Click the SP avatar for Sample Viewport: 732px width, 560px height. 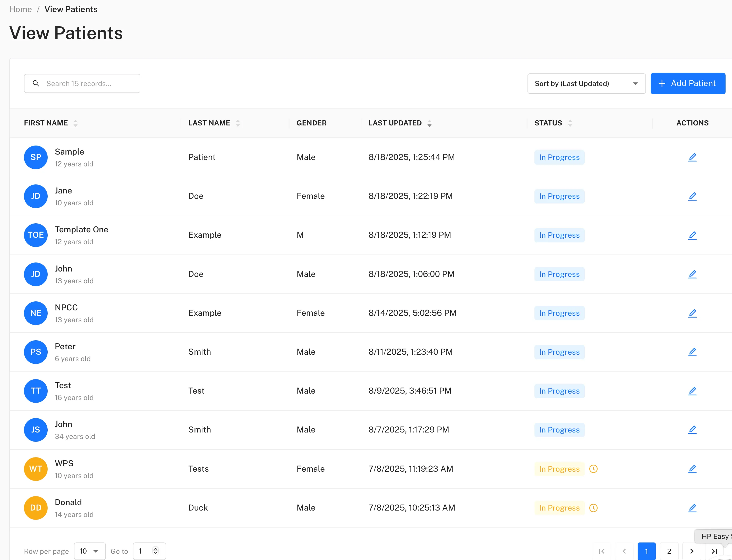click(36, 157)
